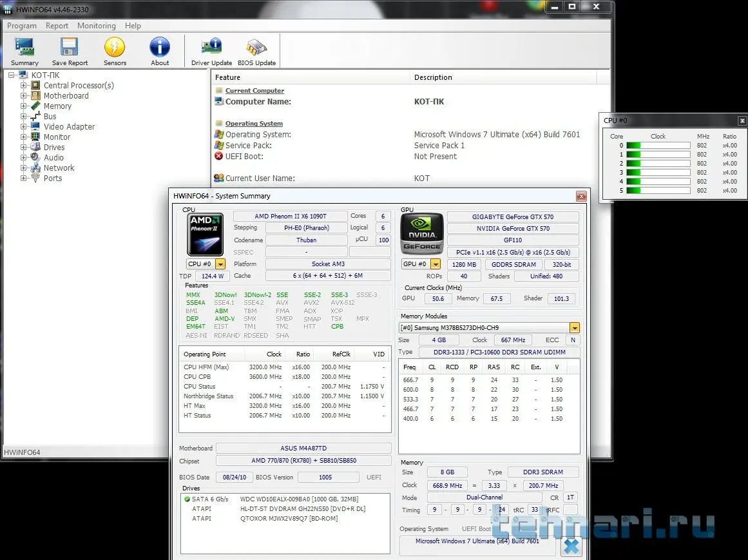Click the blue X icon in Operating System panel

click(571, 545)
